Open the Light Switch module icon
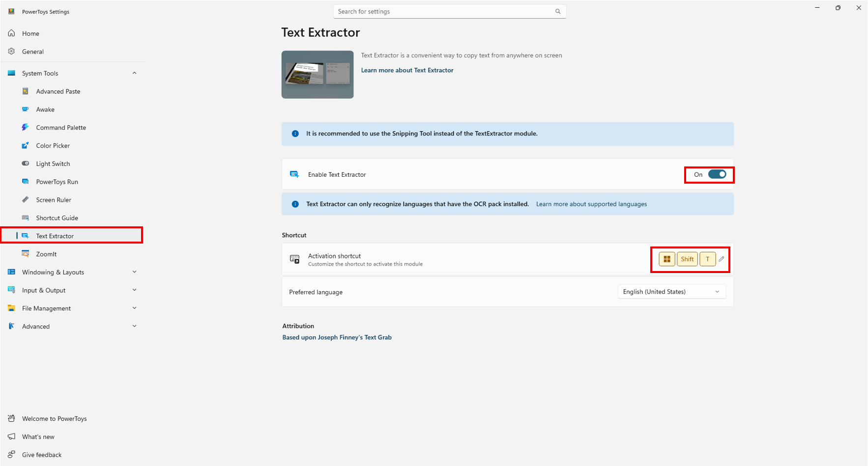The image size is (868, 466). (26, 164)
